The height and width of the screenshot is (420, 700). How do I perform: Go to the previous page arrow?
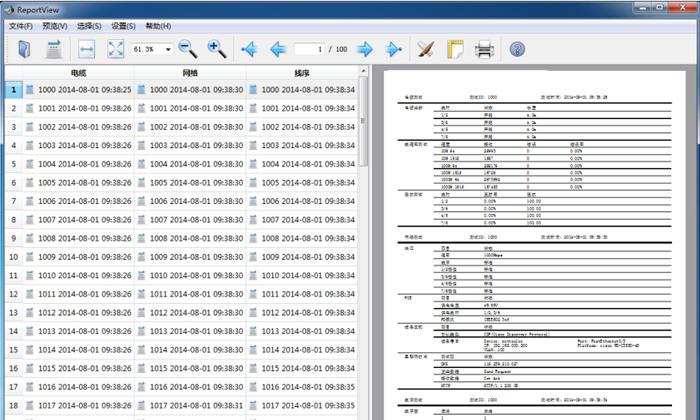pyautogui.click(x=278, y=49)
